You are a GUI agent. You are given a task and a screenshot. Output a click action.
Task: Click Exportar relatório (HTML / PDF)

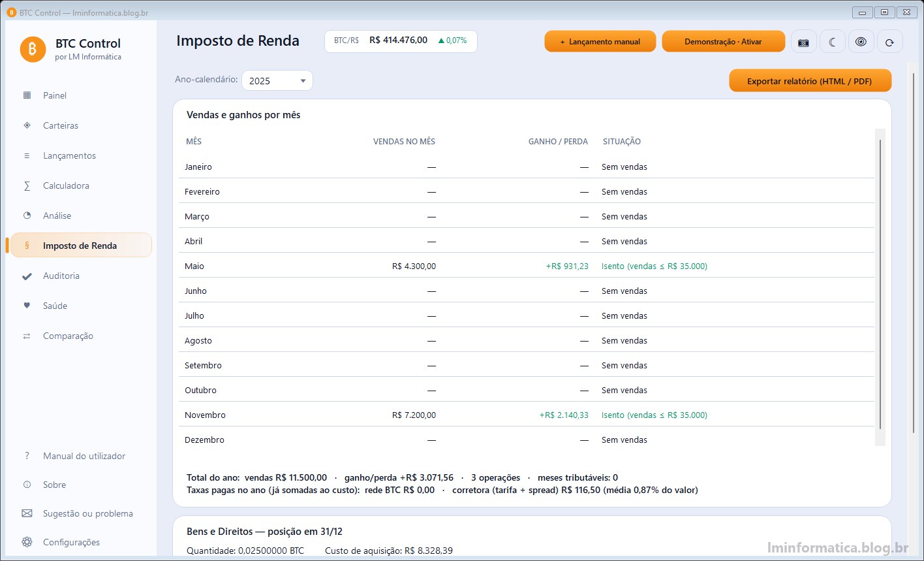click(x=810, y=81)
